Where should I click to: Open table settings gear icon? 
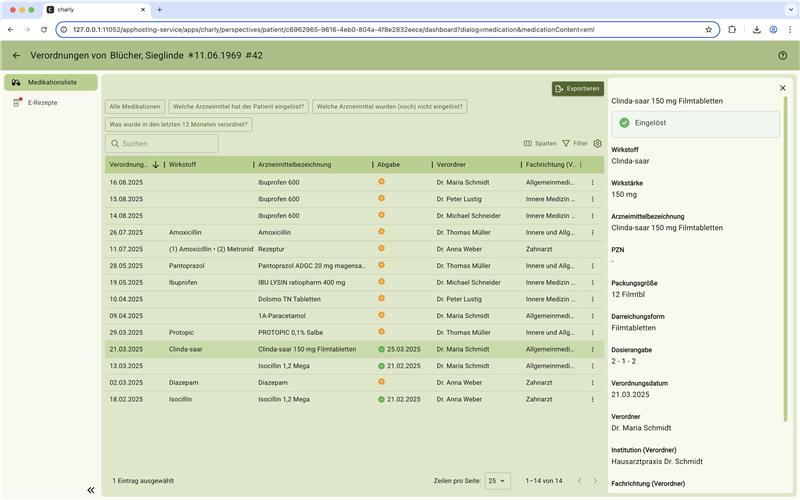click(x=597, y=143)
